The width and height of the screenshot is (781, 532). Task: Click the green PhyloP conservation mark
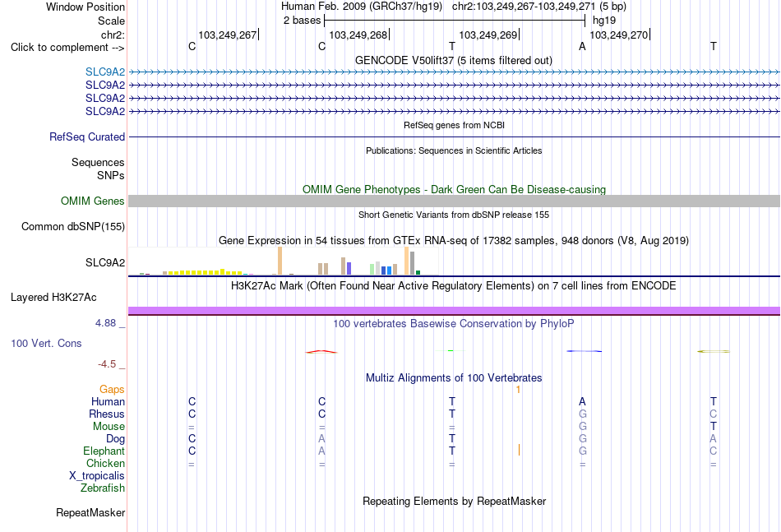coord(451,351)
